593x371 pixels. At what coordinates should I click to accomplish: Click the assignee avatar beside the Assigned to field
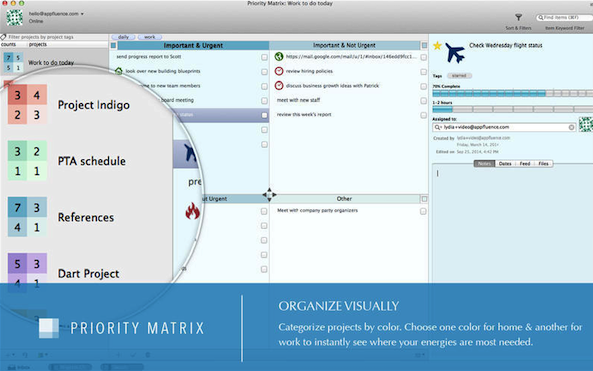point(586,124)
